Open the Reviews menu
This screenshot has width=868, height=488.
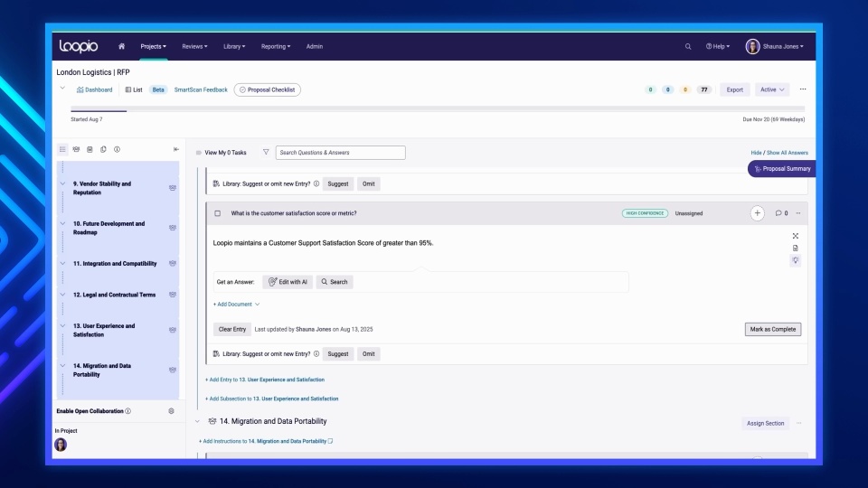pyautogui.click(x=195, y=46)
